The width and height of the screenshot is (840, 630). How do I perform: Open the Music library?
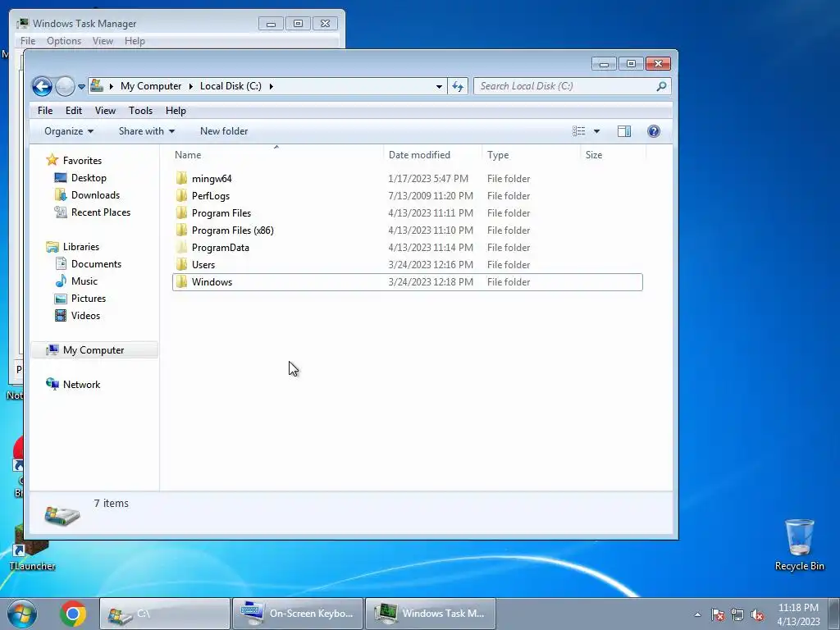[x=84, y=281]
